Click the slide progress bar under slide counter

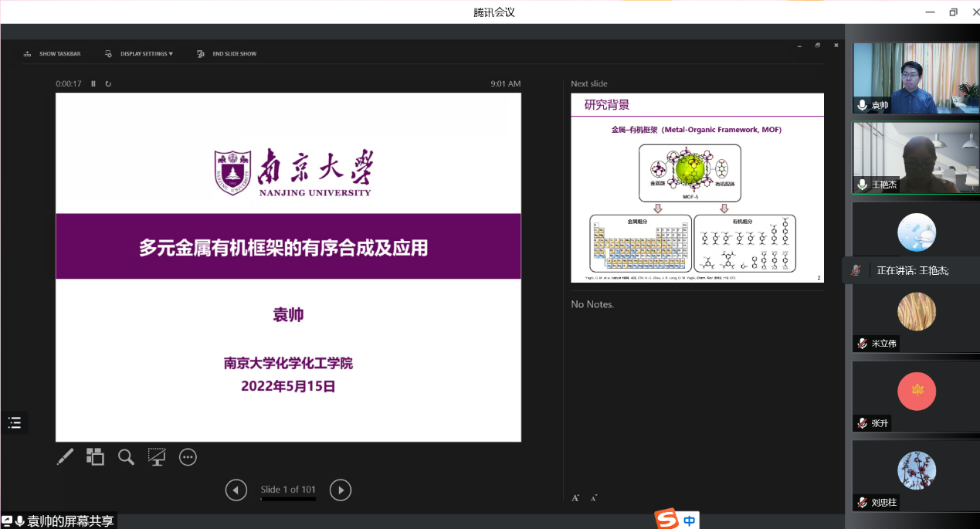pos(288,500)
